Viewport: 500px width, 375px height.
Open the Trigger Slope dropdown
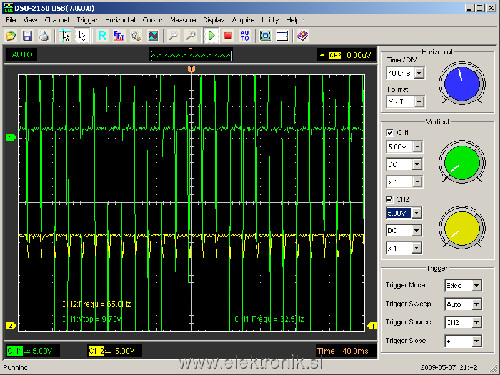[x=477, y=341]
